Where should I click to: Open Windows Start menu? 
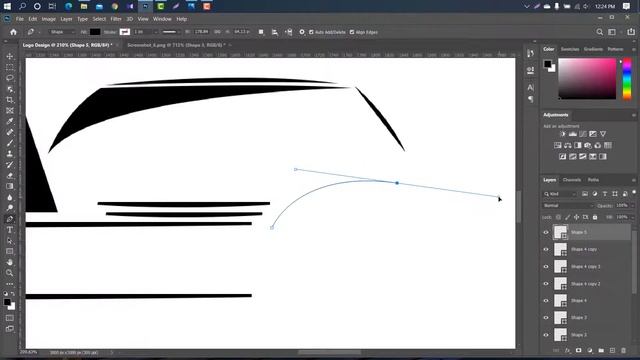click(x=7, y=6)
